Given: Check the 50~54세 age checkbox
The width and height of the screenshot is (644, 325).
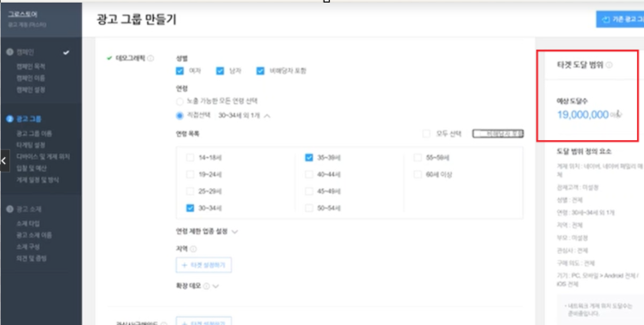Looking at the screenshot, I should (309, 208).
